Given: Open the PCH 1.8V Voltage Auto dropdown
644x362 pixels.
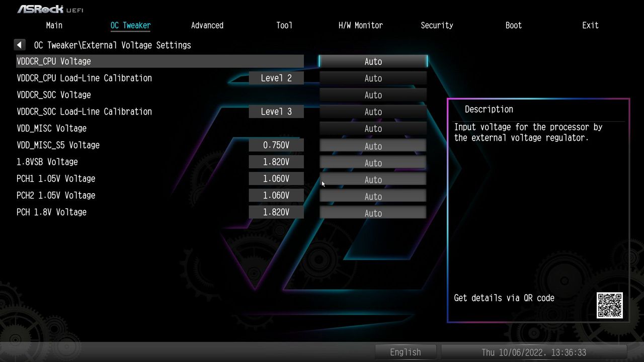Looking at the screenshot, I should 373,213.
